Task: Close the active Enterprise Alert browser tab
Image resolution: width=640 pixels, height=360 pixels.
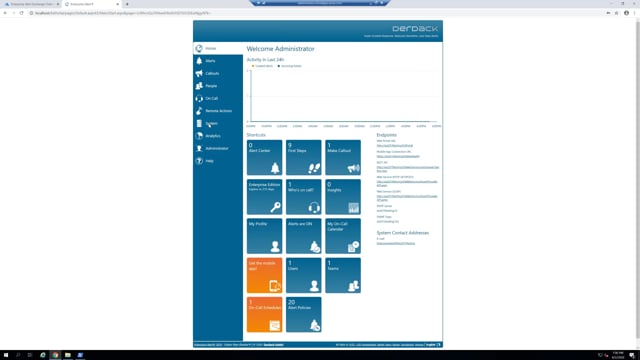Action: [118, 4]
